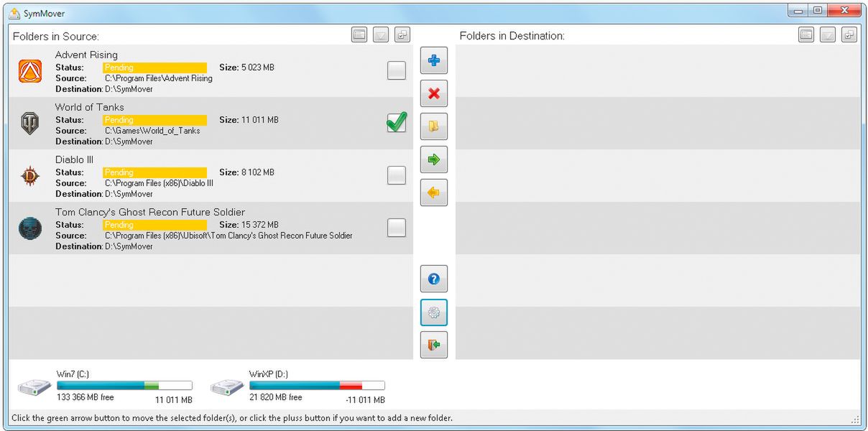Click the Win7 (C:) drive icon
This screenshot has height=431, width=868.
coord(34,387)
